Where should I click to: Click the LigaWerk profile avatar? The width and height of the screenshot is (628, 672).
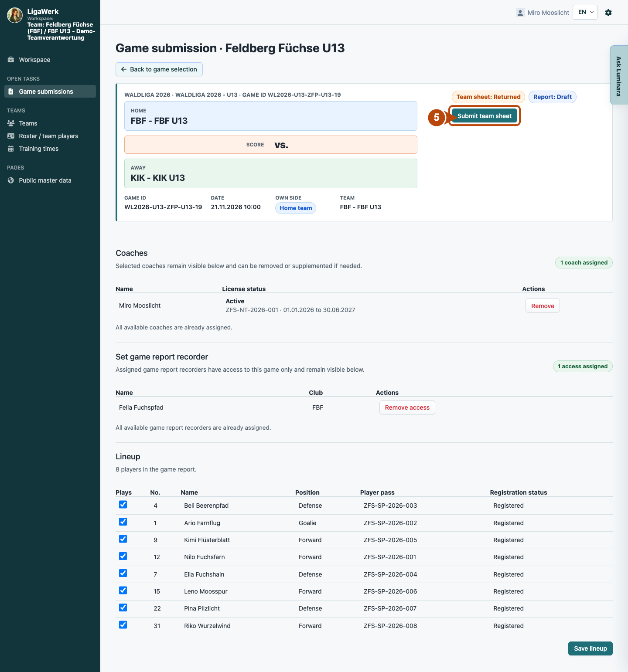(x=15, y=15)
